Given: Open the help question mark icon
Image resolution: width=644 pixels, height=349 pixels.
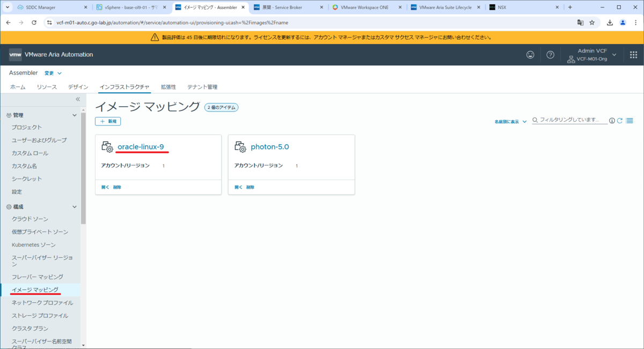Looking at the screenshot, I should click(x=550, y=55).
